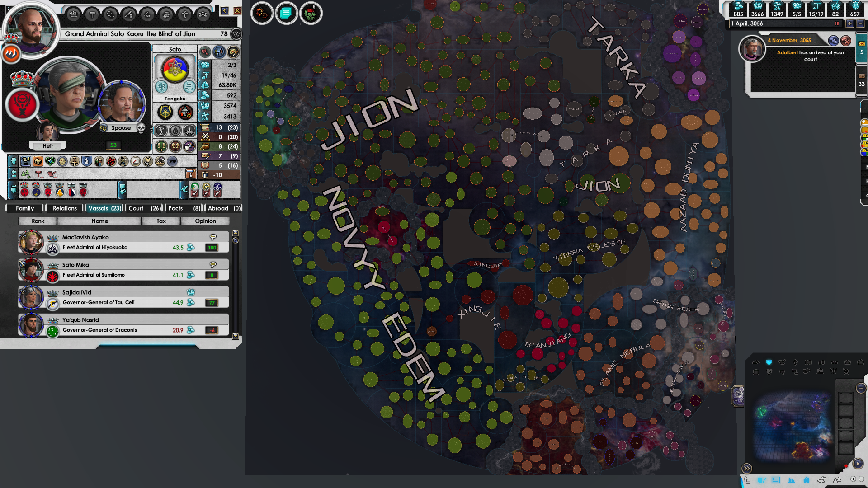Switch to the Abroad (0) tab
The image size is (868, 488).
[x=224, y=208]
